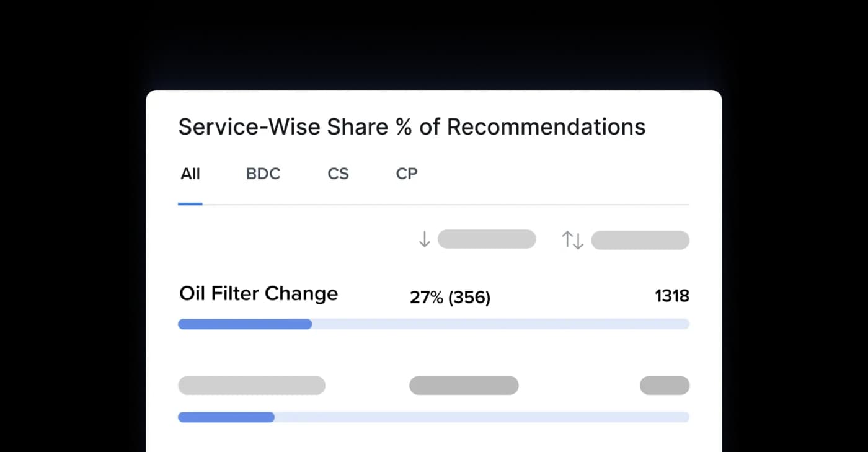The image size is (868, 452).
Task: Click the gray pill beside the down arrow
Action: coord(487,239)
